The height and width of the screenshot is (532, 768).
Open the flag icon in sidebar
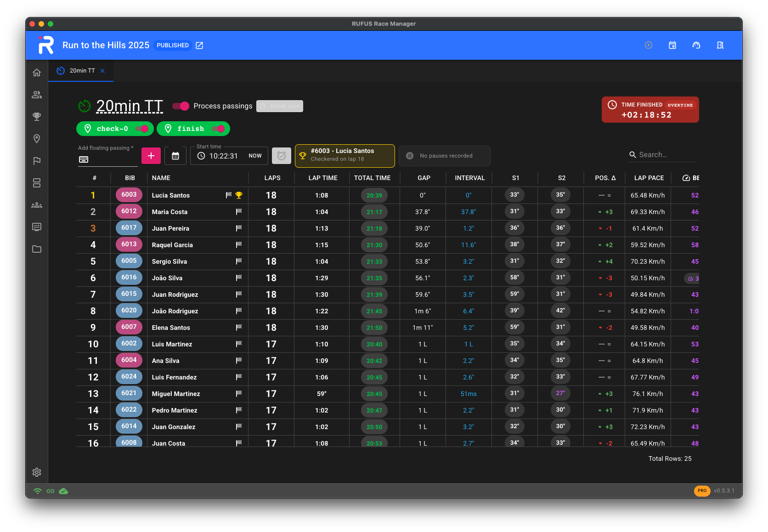pyautogui.click(x=37, y=161)
